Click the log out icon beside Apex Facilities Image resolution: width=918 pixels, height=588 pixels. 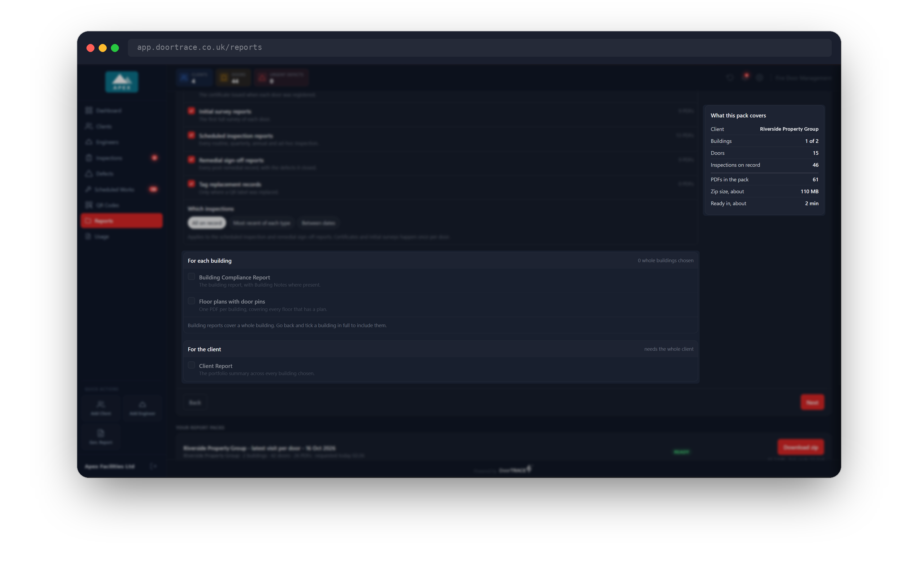tap(153, 466)
